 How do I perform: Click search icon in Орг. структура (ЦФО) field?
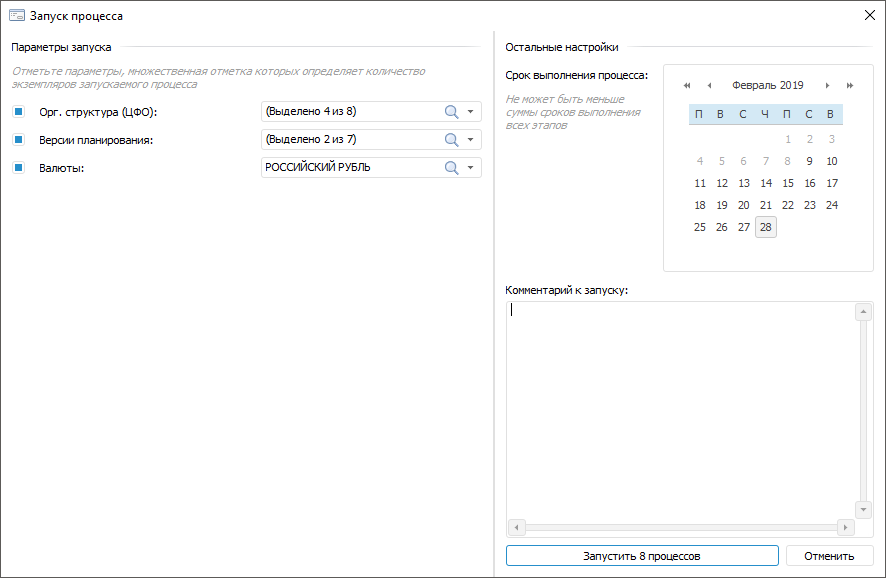(x=451, y=112)
